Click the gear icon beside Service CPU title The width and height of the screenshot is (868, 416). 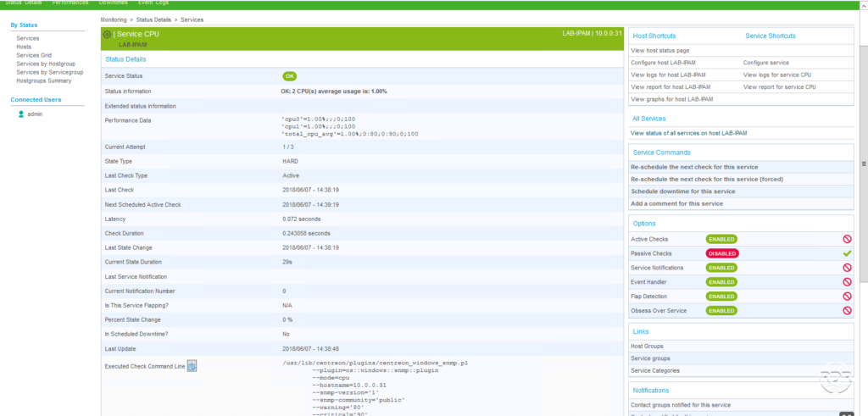point(107,34)
